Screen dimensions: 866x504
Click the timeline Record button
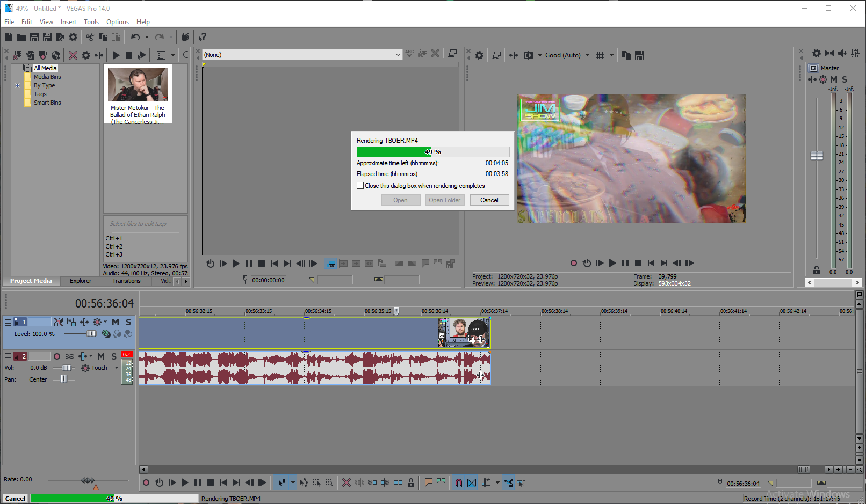(x=146, y=483)
